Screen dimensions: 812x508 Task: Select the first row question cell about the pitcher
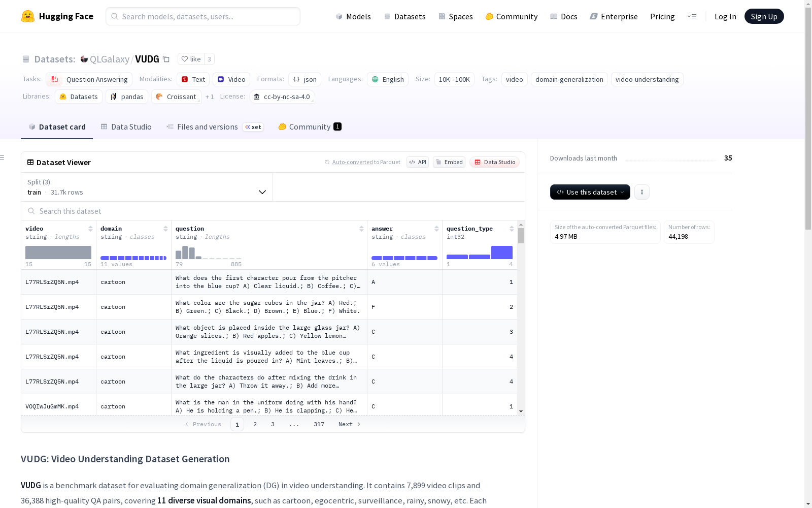pyautogui.click(x=269, y=282)
